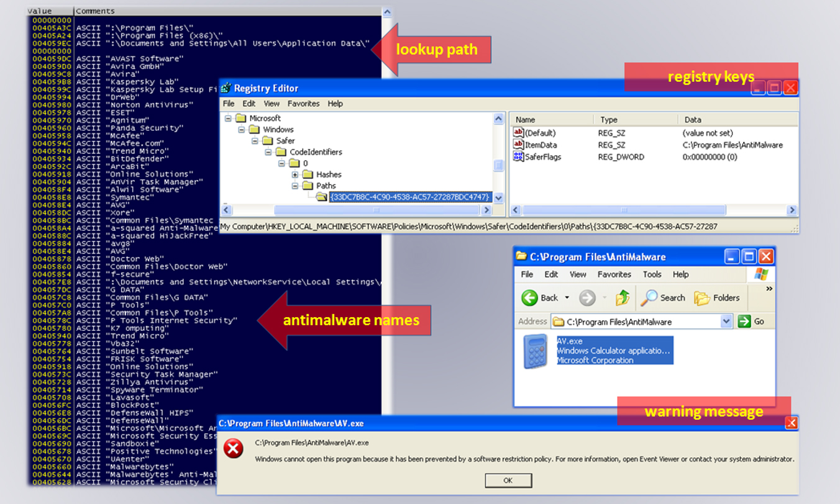The height and width of the screenshot is (504, 840).
Task: Select the ItemData value icon in Registry Editor
Action: tap(518, 145)
